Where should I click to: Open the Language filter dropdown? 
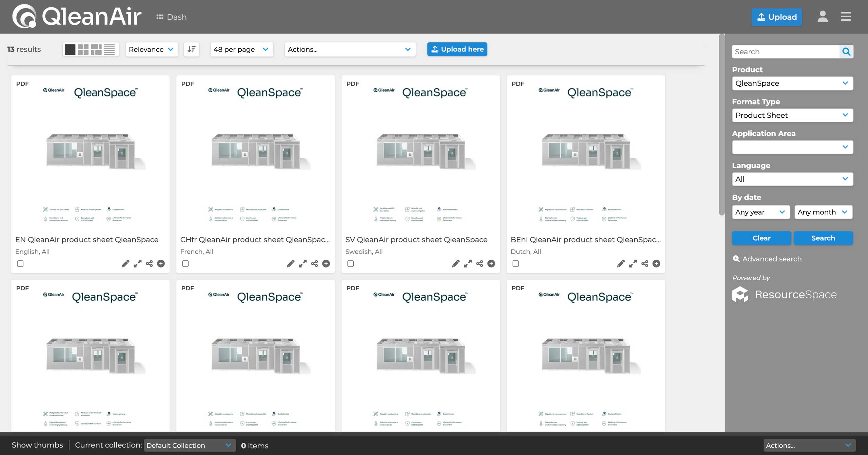pyautogui.click(x=792, y=179)
